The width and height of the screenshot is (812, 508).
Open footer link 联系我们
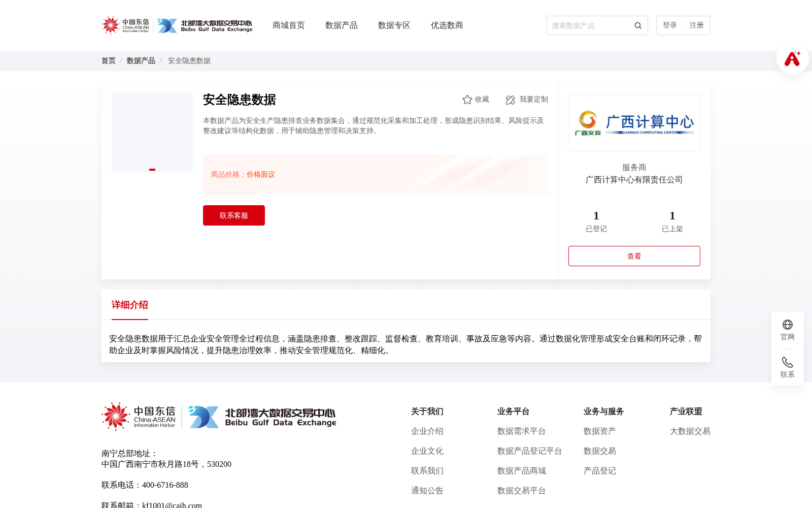coord(427,471)
